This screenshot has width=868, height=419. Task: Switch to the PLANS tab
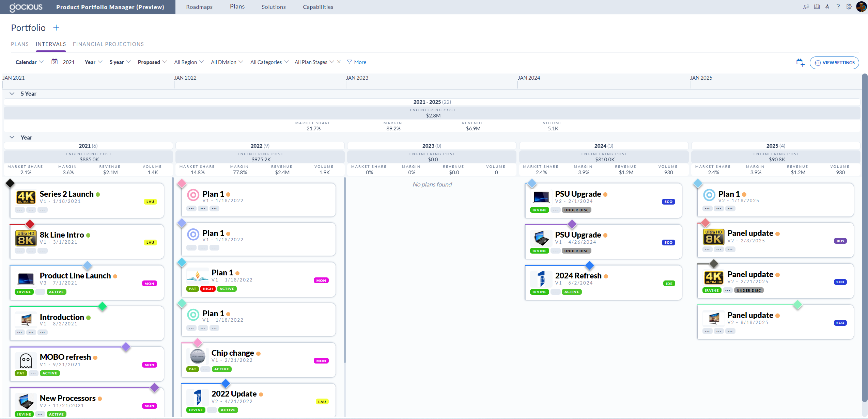coord(20,44)
